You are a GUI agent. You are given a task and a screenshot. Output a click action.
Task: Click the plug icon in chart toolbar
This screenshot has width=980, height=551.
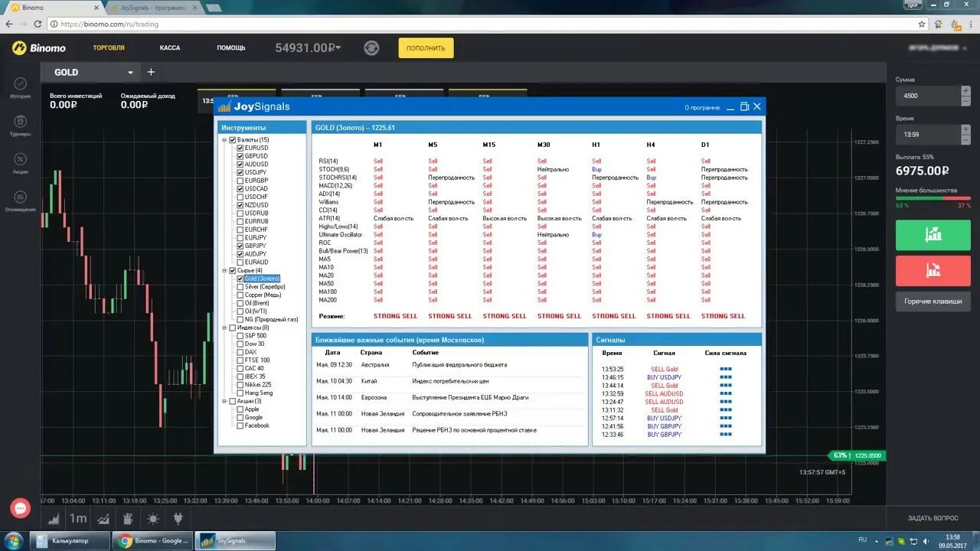point(178,518)
